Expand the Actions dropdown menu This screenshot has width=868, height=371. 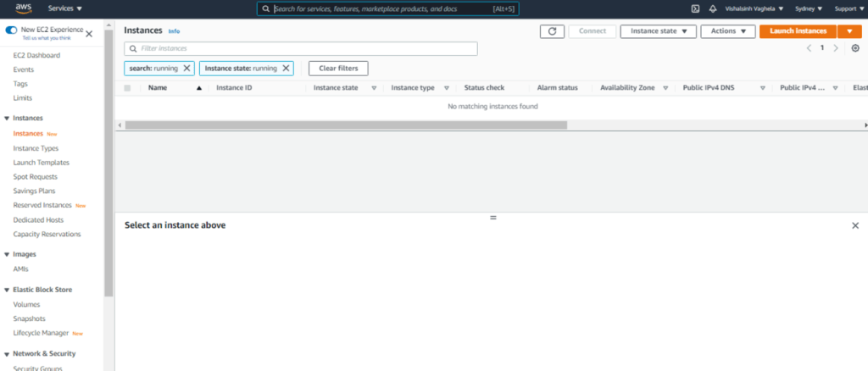[727, 31]
